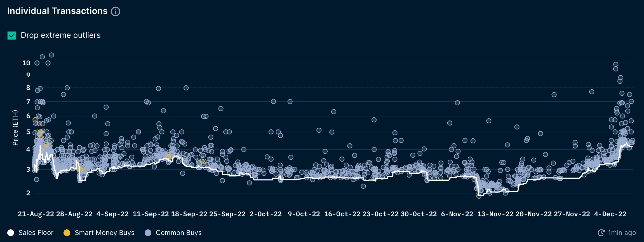Image resolution: width=644 pixels, height=242 pixels.
Task: Click the blue-grey Common Buys legend dot
Action: [148, 233]
